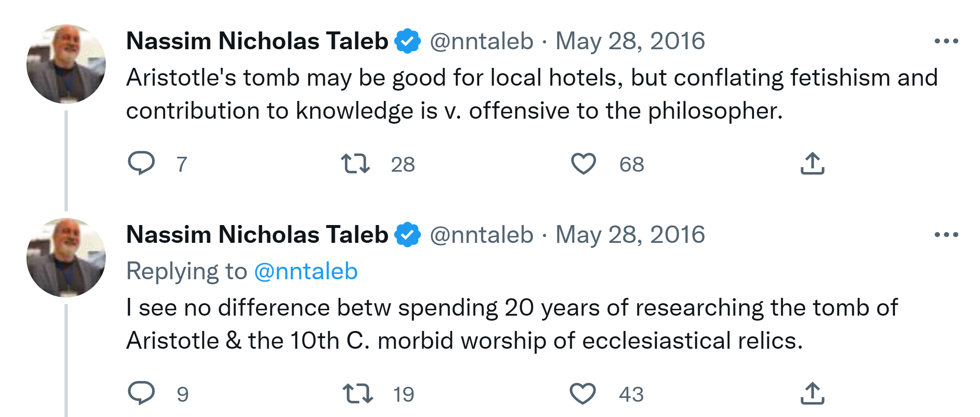Click the profile avatar on first tweet

pos(66,64)
